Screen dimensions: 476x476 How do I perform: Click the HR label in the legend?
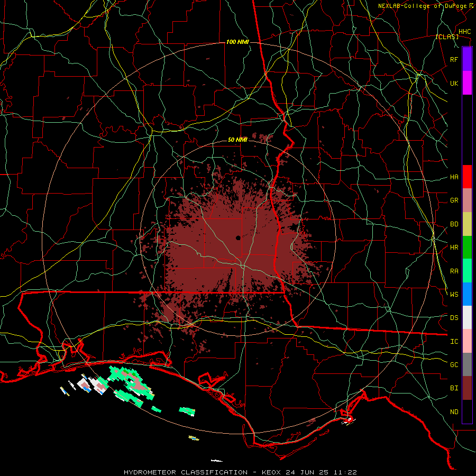pyautogui.click(x=454, y=248)
